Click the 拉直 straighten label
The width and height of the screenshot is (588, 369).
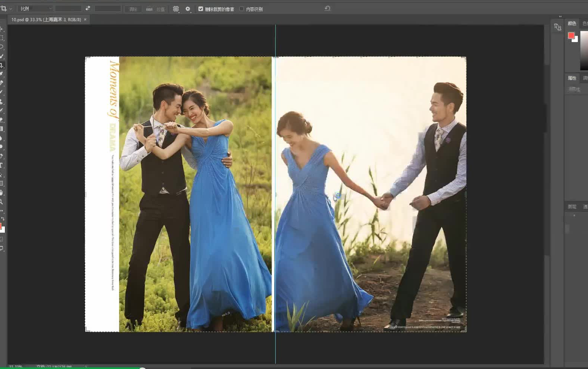click(161, 9)
